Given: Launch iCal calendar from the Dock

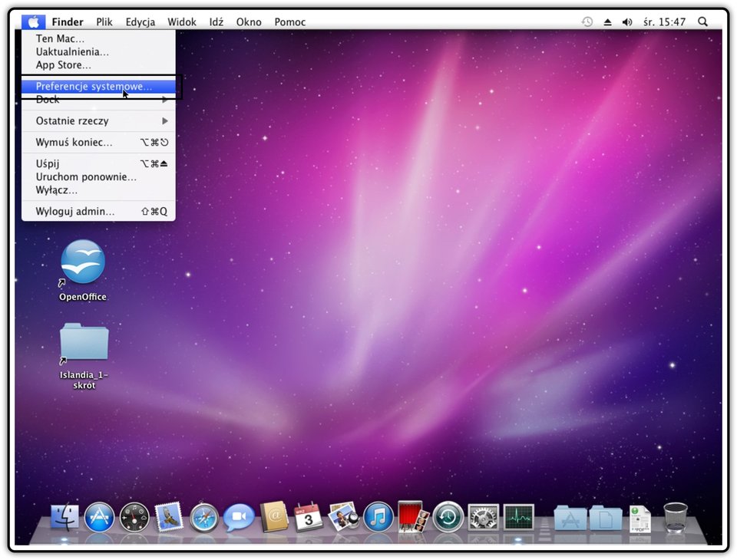Looking at the screenshot, I should point(309,517).
